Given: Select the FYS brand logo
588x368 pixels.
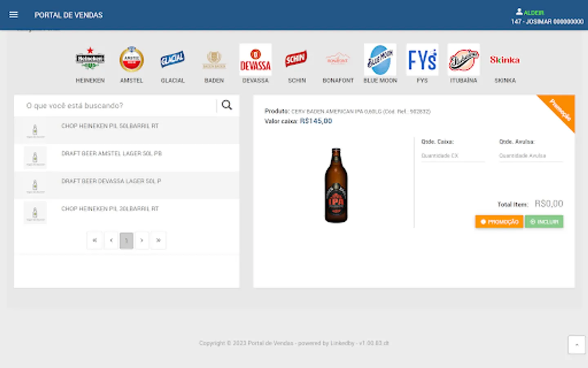Looking at the screenshot, I should [x=422, y=59].
